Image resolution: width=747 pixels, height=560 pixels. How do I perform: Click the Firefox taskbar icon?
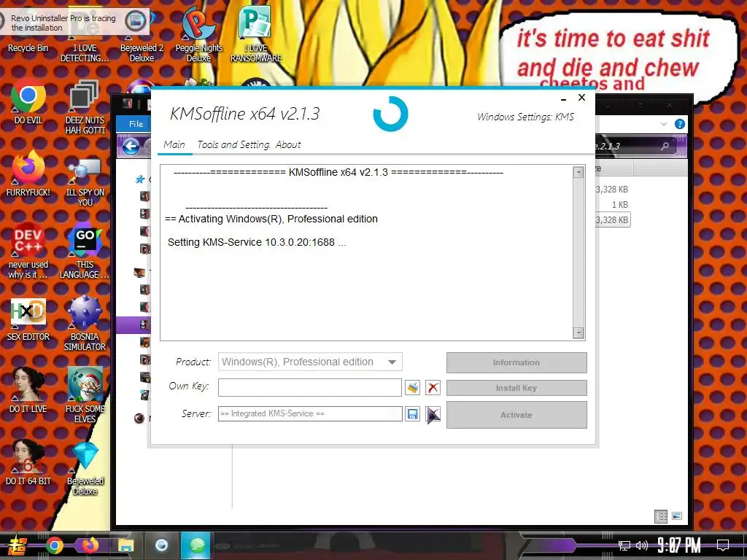pos(90,545)
